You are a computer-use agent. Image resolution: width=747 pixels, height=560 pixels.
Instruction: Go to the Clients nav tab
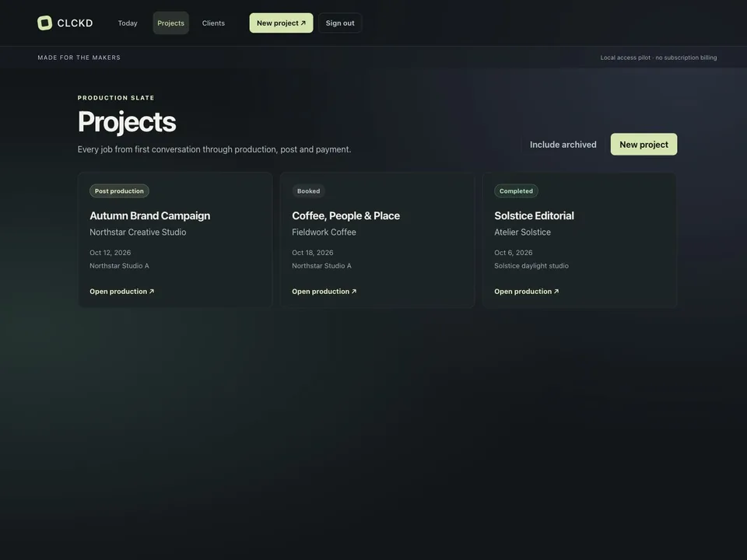[x=213, y=23]
